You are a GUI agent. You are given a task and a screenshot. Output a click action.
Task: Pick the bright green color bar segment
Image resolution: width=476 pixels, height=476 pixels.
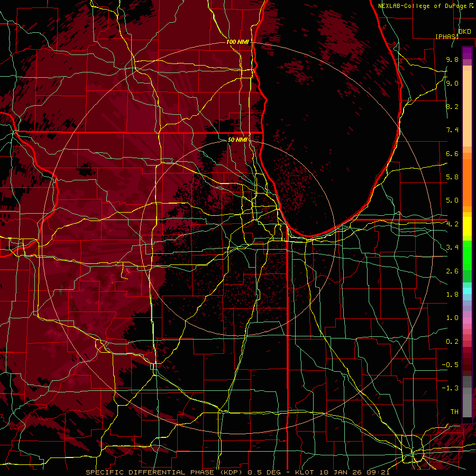tap(467, 255)
